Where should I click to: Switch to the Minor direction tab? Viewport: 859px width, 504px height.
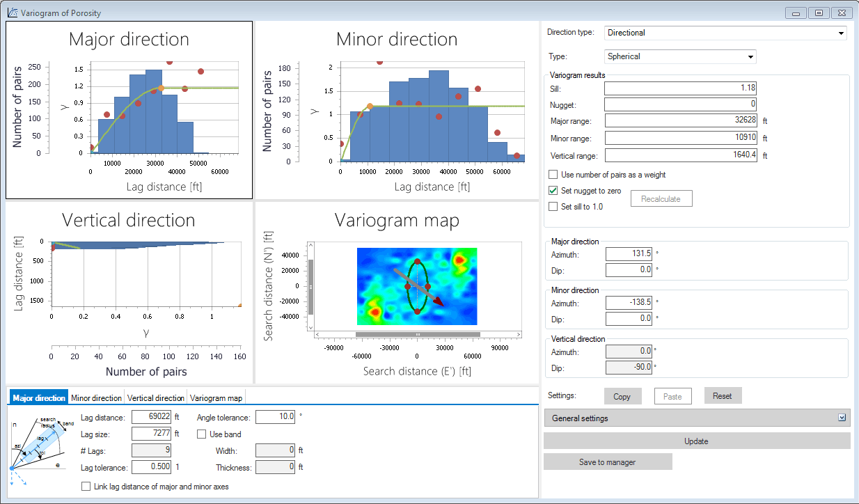(96, 398)
